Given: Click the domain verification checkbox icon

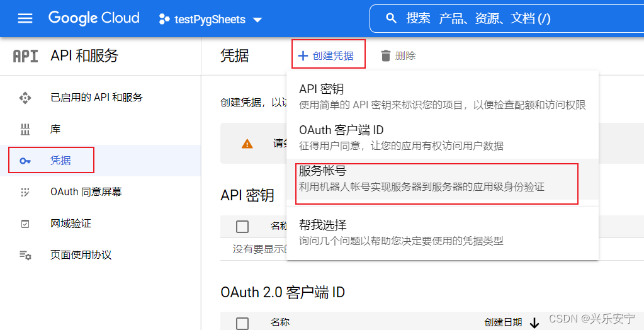Looking at the screenshot, I should (25, 224).
